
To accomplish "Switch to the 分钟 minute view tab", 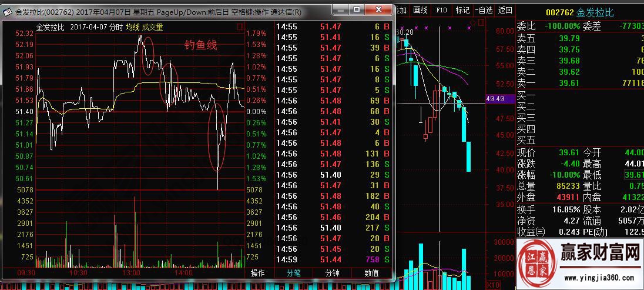I will point(332,273).
